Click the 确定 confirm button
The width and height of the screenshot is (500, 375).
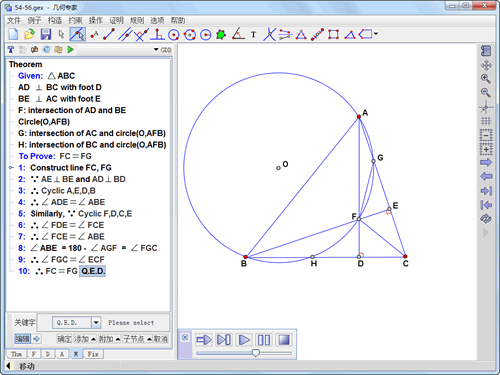(64, 339)
